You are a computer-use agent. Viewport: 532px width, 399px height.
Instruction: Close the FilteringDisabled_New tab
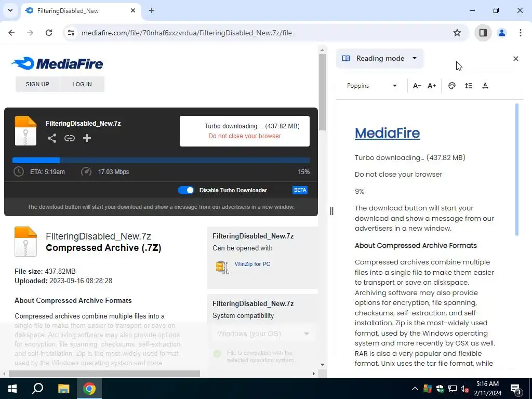pyautogui.click(x=133, y=10)
